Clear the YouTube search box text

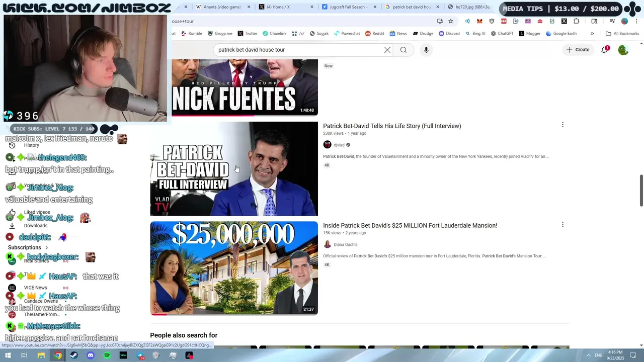(387, 50)
